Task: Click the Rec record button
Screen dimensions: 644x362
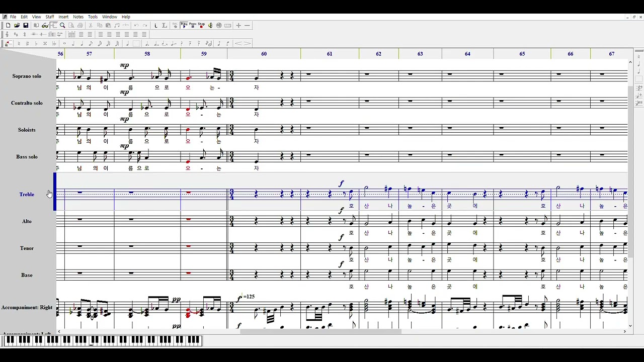Action: [175, 25]
